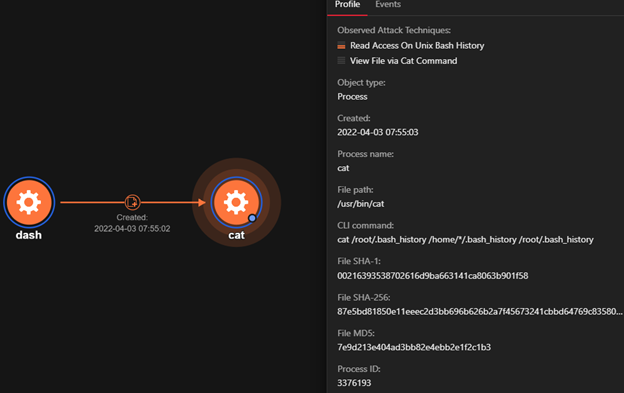Switch to the Events tab
Screen dimensions: 624x393
(x=388, y=5)
